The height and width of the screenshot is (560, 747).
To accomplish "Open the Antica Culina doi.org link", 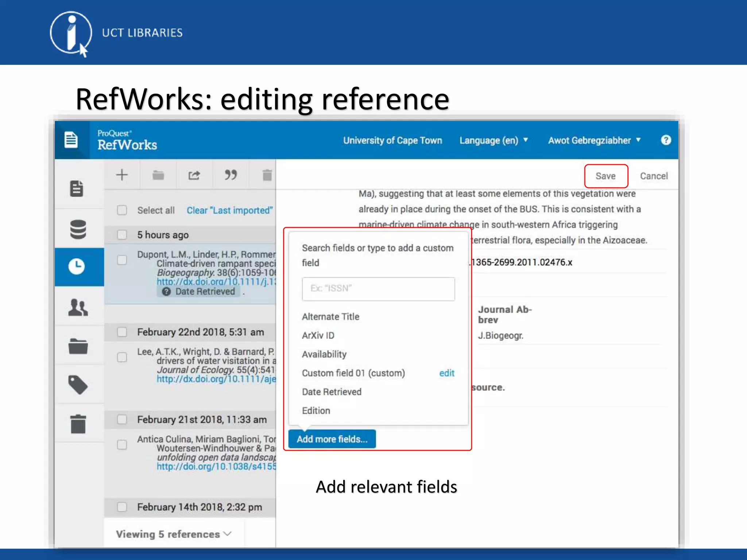I will [x=216, y=466].
